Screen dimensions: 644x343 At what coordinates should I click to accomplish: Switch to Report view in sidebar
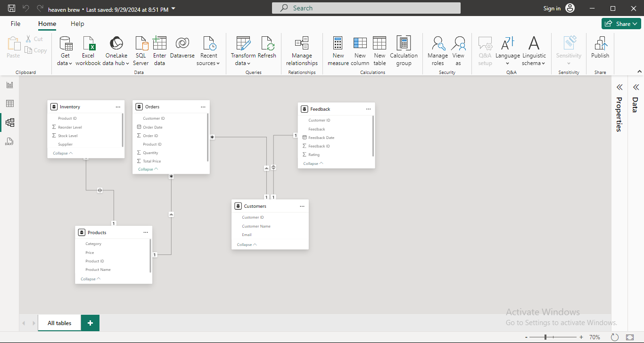tap(9, 85)
